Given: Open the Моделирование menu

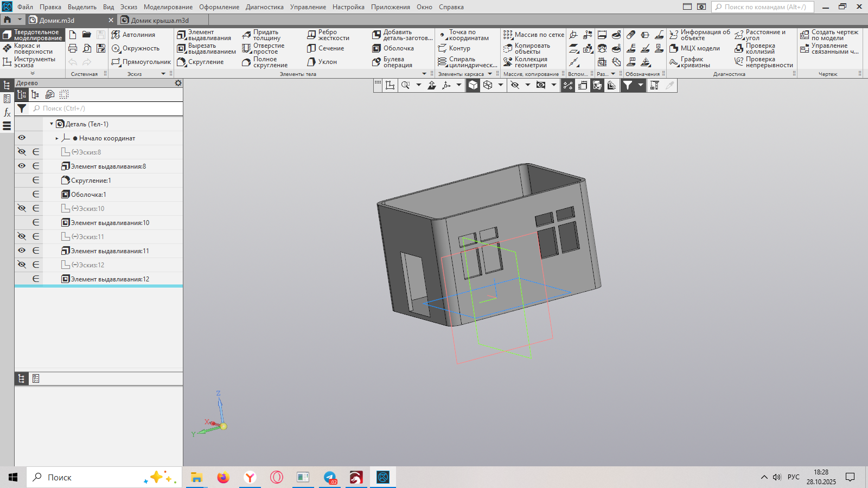Looking at the screenshot, I should tap(168, 7).
